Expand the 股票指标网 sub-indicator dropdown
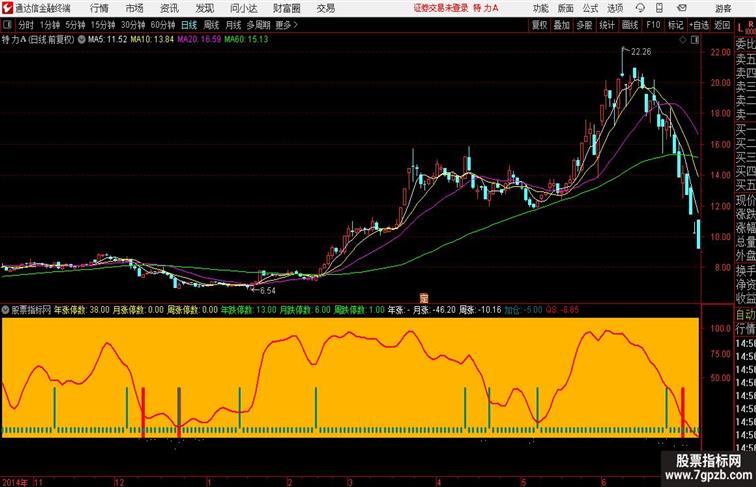The width and height of the screenshot is (756, 487). [x=5, y=310]
